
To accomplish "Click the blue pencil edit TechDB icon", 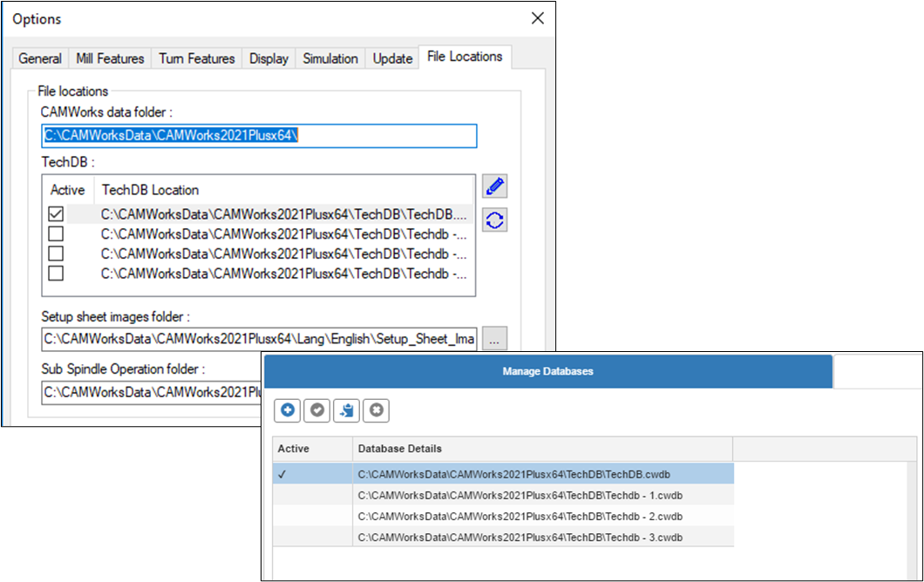I will pos(495,186).
